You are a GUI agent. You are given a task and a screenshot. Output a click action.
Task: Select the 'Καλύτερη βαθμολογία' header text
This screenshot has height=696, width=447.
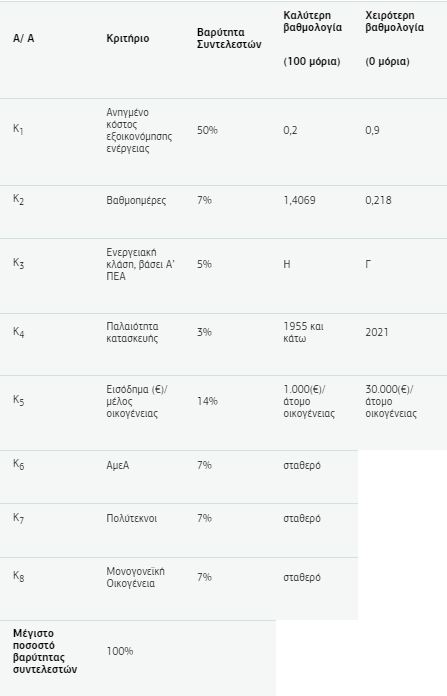(313, 21)
